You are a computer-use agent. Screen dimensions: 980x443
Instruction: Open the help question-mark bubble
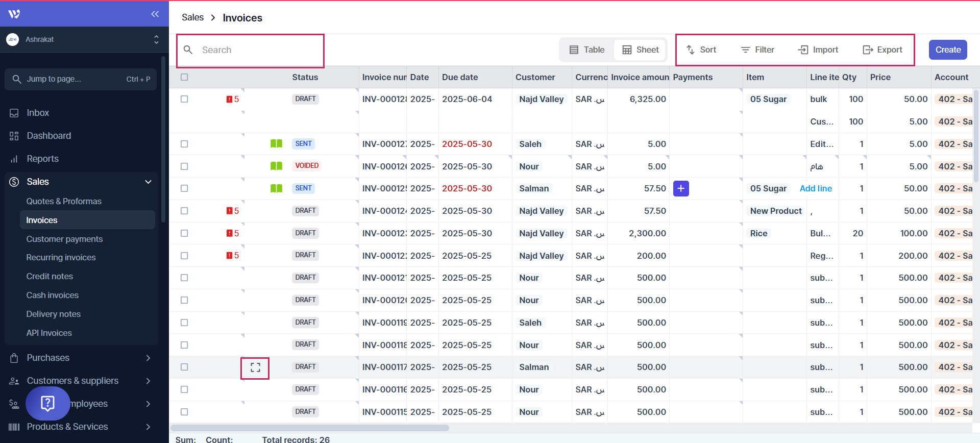click(47, 403)
